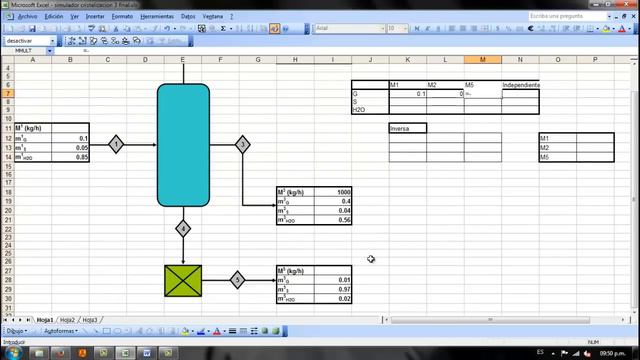Click Merge and Center icon
640x360 pixels.
tap(485, 29)
